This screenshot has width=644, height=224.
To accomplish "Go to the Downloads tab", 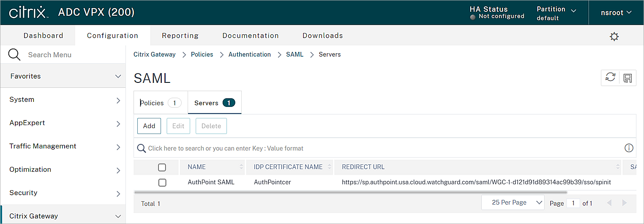I will coord(323,36).
